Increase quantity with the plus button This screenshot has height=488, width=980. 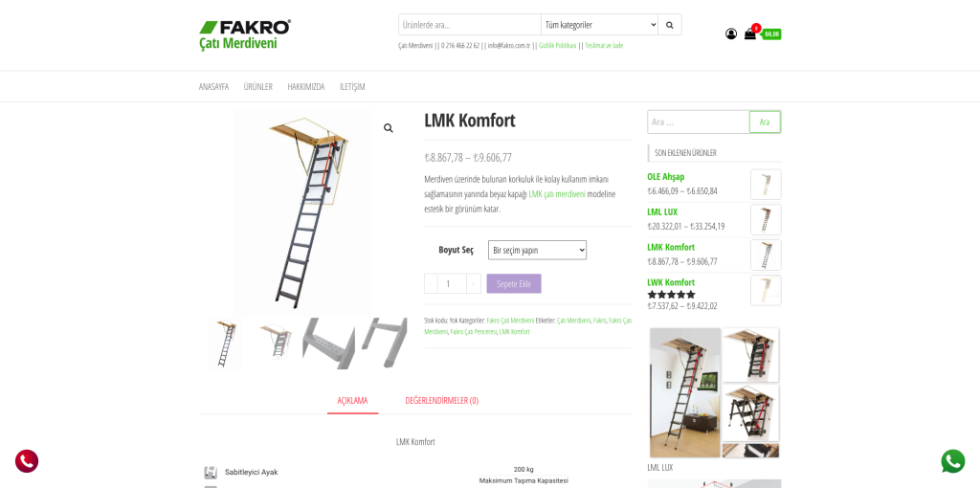click(x=474, y=283)
